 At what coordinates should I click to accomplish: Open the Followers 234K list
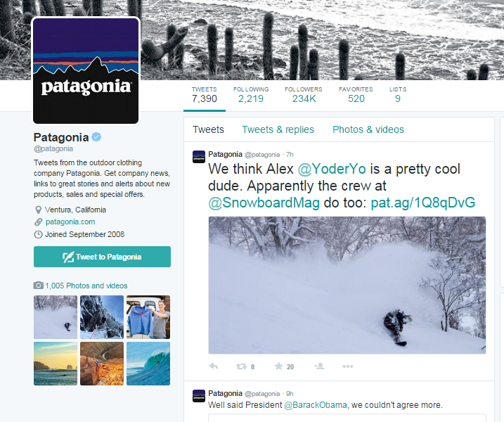coord(304,95)
